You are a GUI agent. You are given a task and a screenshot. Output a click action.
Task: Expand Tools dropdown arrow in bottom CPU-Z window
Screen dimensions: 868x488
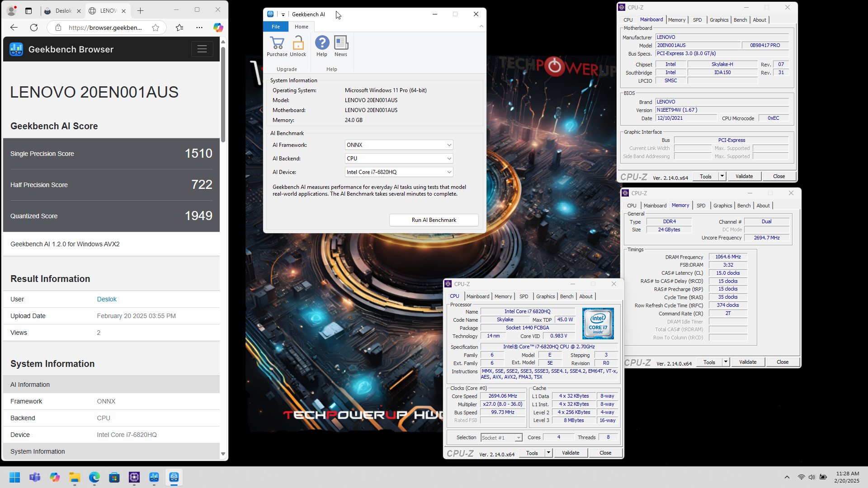click(x=548, y=453)
